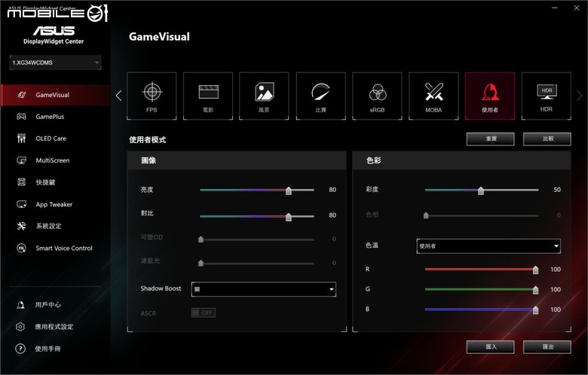Click the 應用程式設定 gear icon
The width and height of the screenshot is (588, 375).
point(20,327)
